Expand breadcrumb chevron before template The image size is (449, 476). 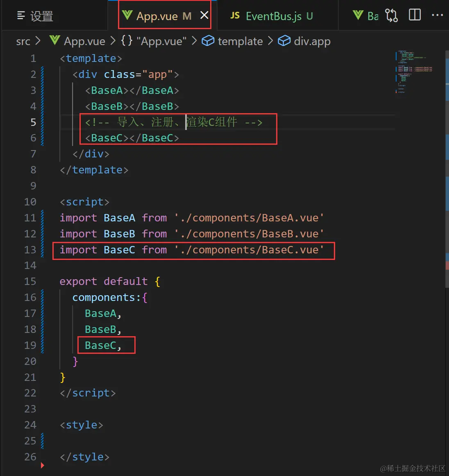click(x=195, y=41)
